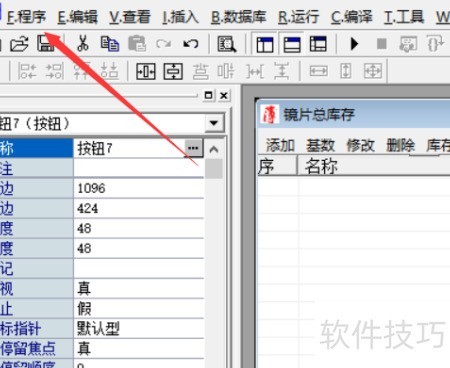The height and width of the screenshot is (368, 450).
Task: Click the 修改 button in the form
Action: click(x=360, y=145)
